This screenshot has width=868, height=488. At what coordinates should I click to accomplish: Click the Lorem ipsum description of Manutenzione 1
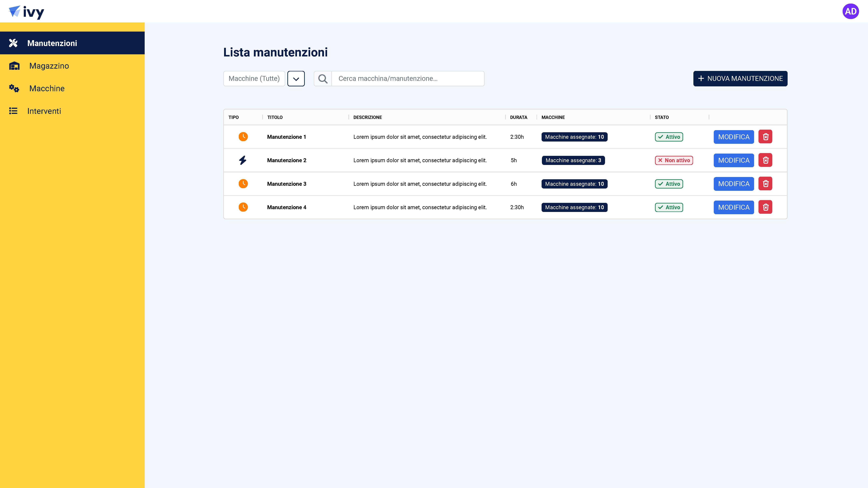pyautogui.click(x=420, y=137)
